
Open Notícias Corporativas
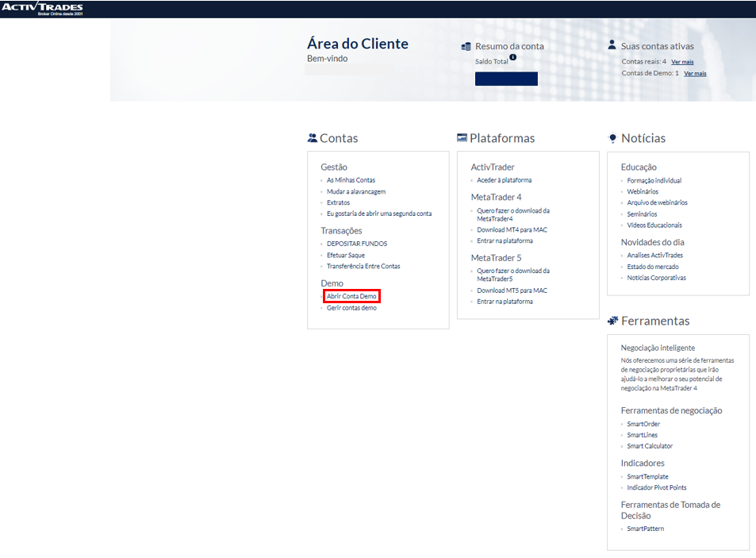[656, 278]
